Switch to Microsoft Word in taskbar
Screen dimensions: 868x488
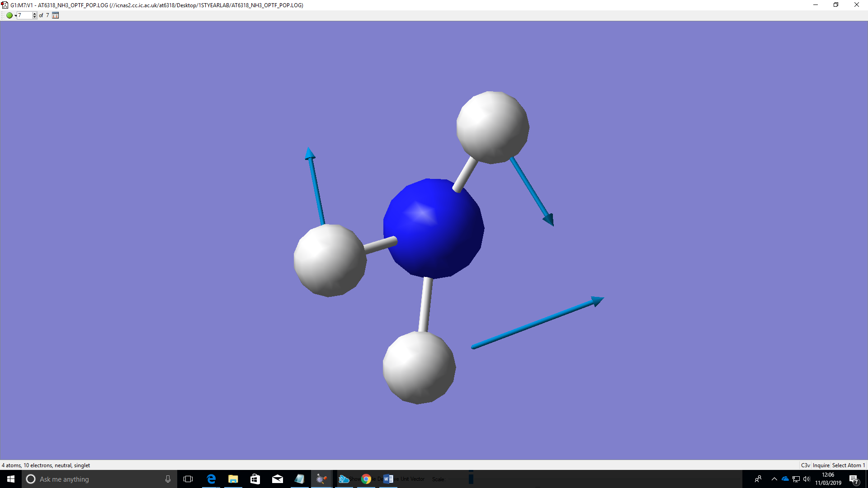tap(388, 479)
